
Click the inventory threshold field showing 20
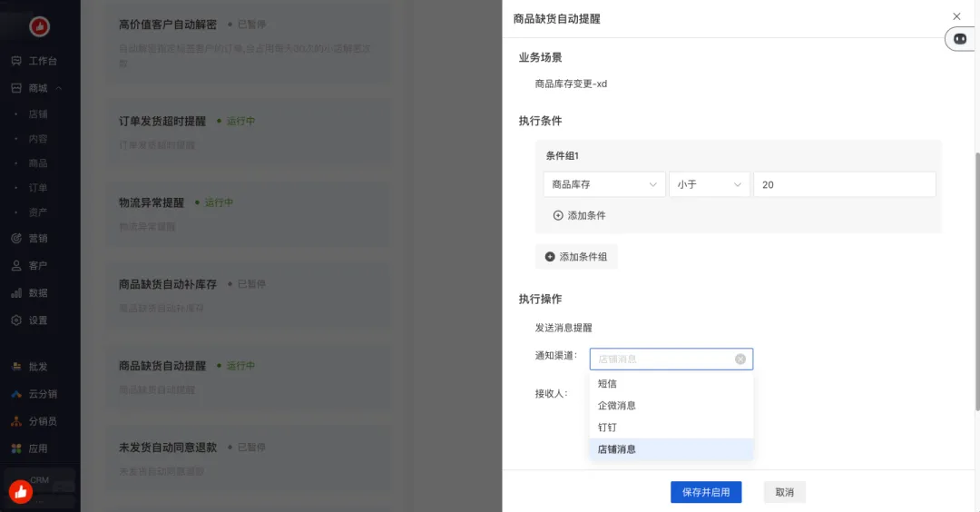843,184
